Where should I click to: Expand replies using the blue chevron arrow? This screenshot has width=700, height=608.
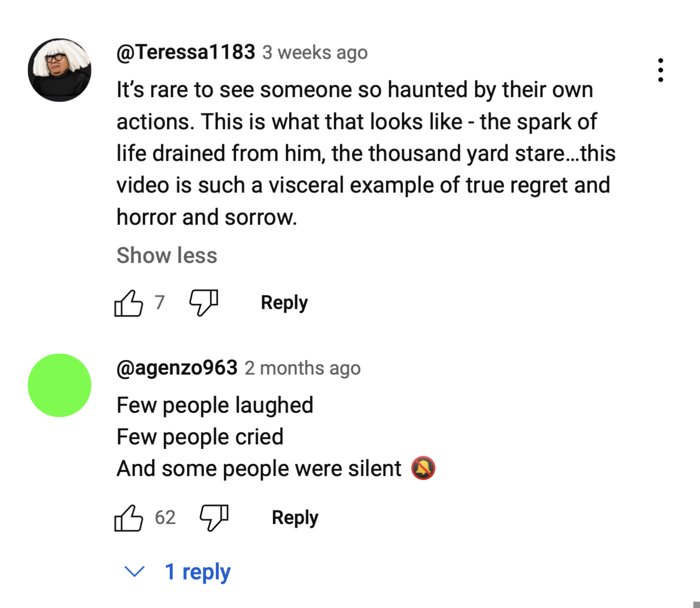coord(135,571)
